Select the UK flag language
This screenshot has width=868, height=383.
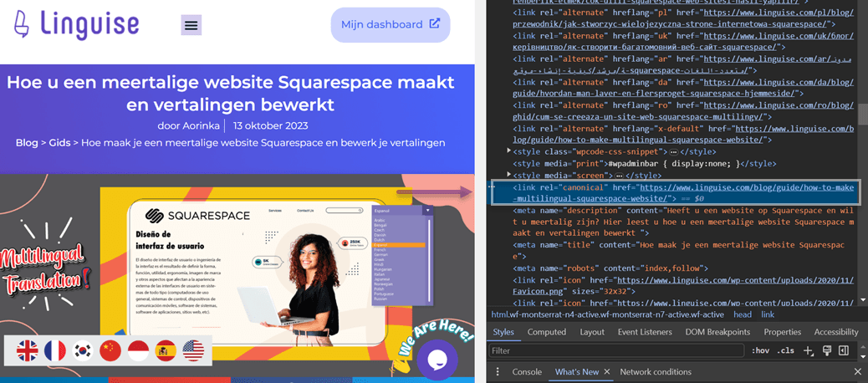[x=27, y=350]
